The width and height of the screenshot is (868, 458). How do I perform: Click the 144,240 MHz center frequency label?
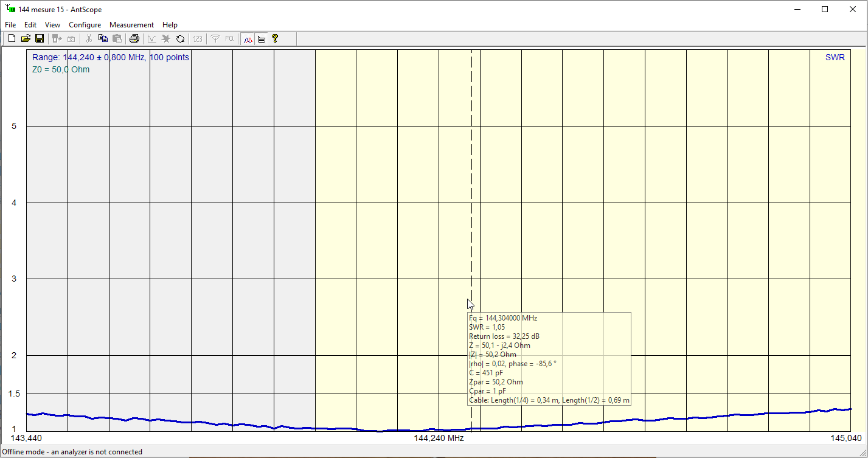point(439,438)
